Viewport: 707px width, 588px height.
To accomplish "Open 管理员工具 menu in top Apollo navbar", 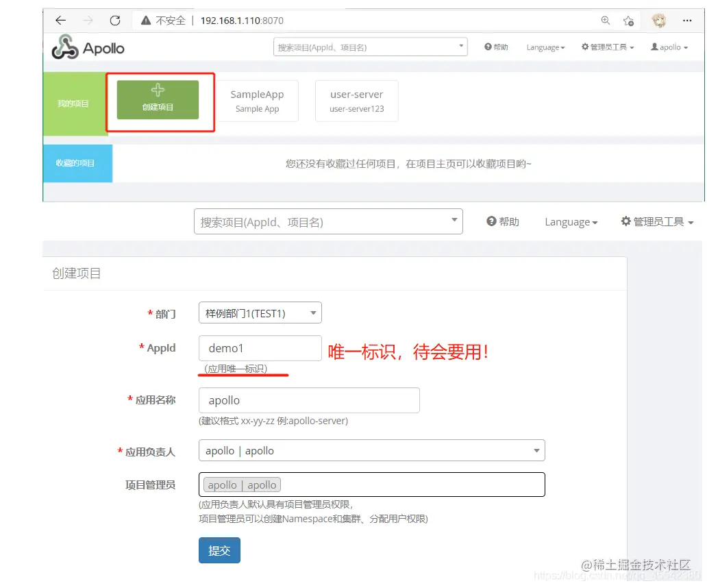I will tap(608, 47).
